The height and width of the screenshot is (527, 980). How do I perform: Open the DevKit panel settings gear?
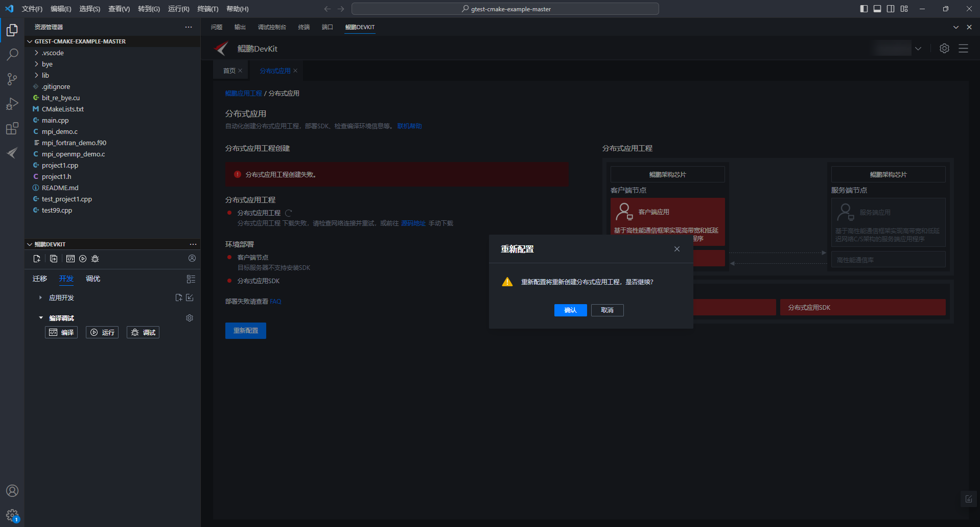click(944, 49)
